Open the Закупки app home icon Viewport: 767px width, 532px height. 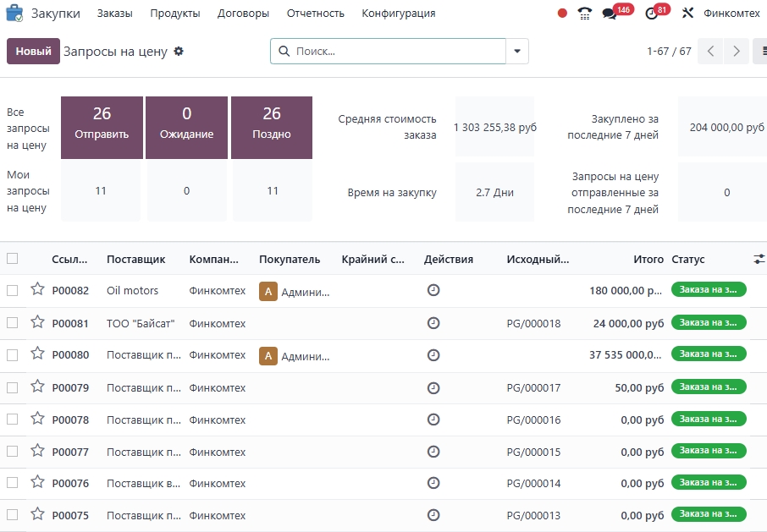[14, 14]
